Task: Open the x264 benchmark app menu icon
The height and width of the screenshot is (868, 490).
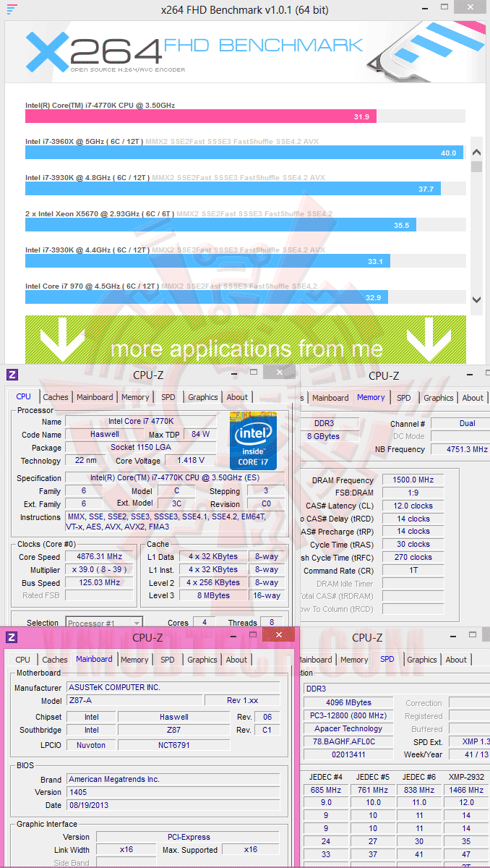Action: pos(12,9)
